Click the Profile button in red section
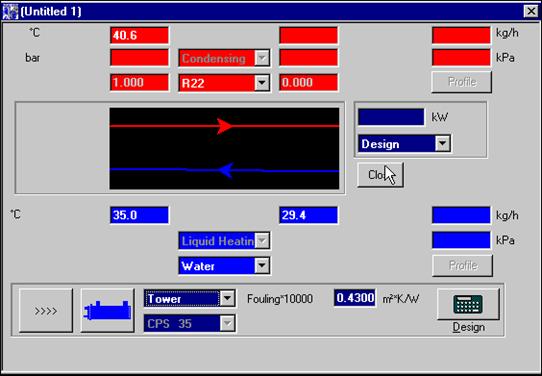The image size is (542, 376). pyautogui.click(x=461, y=82)
